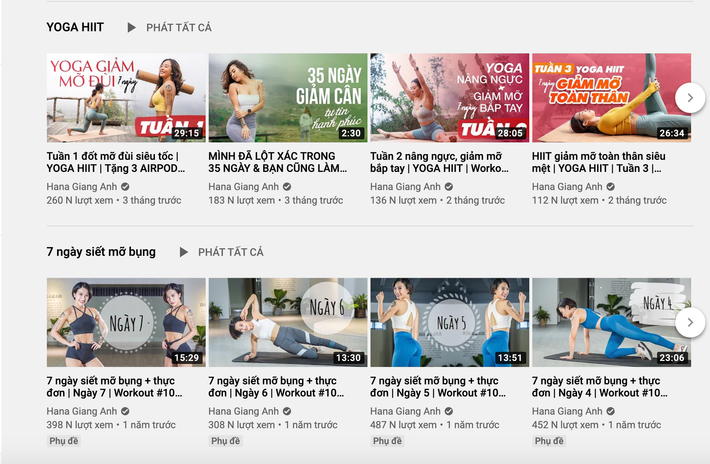Open title Tuần 1 đốt mỡ đùi siêu tốc

pos(116,162)
